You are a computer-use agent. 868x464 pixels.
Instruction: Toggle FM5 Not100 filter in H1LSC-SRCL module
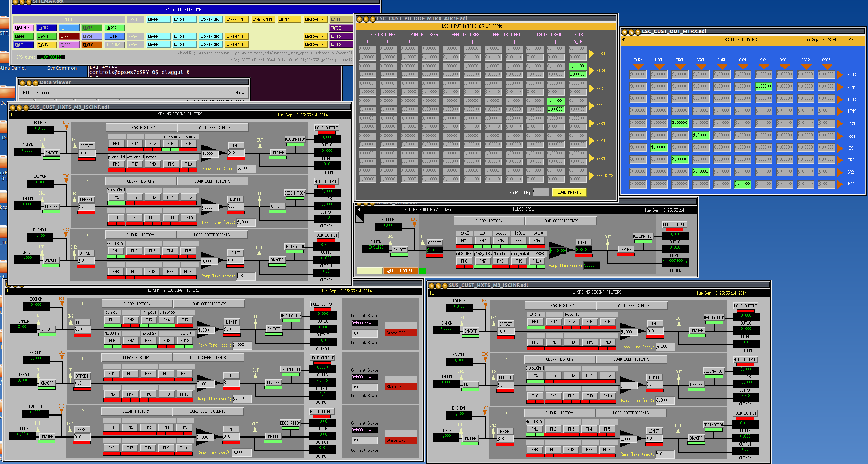coord(537,241)
